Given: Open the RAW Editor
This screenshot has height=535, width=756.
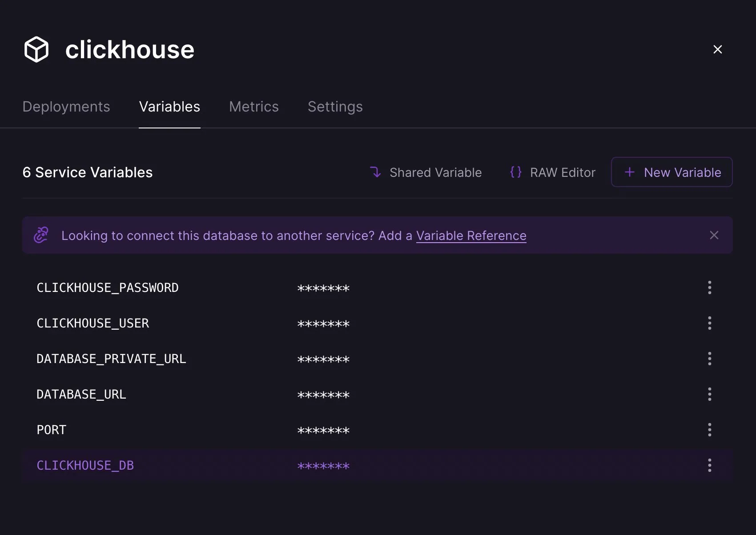Looking at the screenshot, I should (552, 172).
